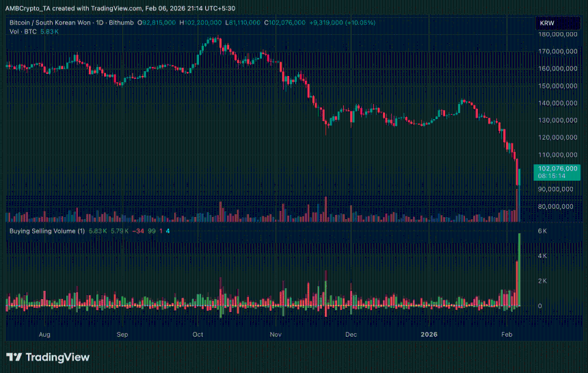Click the Dec label on time axis

tap(351, 335)
